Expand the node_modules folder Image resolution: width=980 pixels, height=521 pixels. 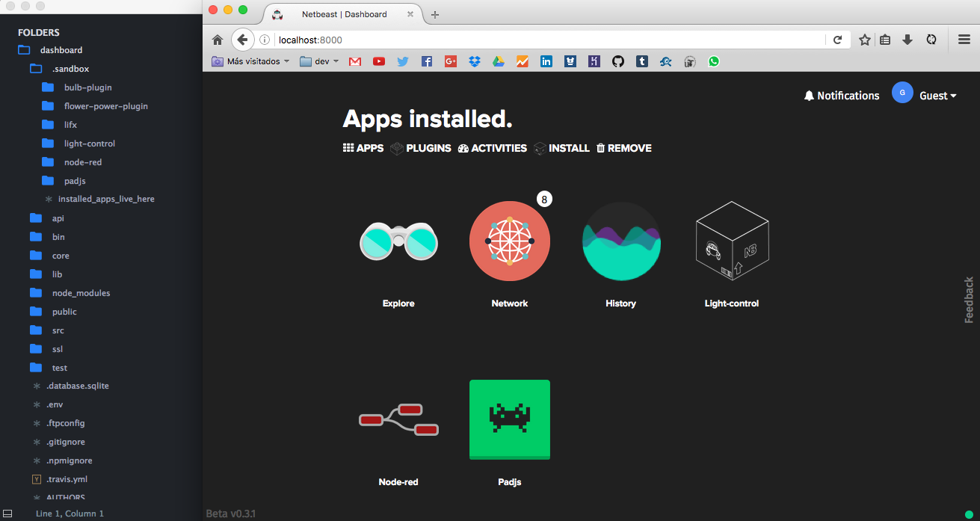point(81,293)
